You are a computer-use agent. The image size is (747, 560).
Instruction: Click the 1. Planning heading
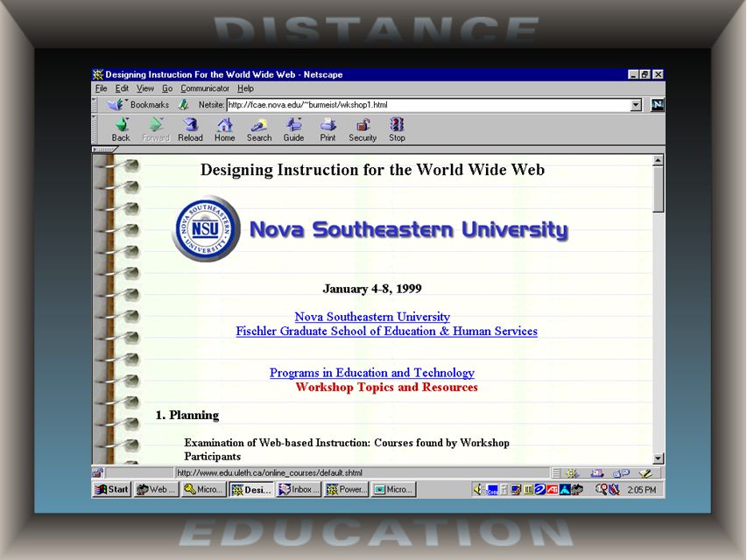pyautogui.click(x=187, y=416)
